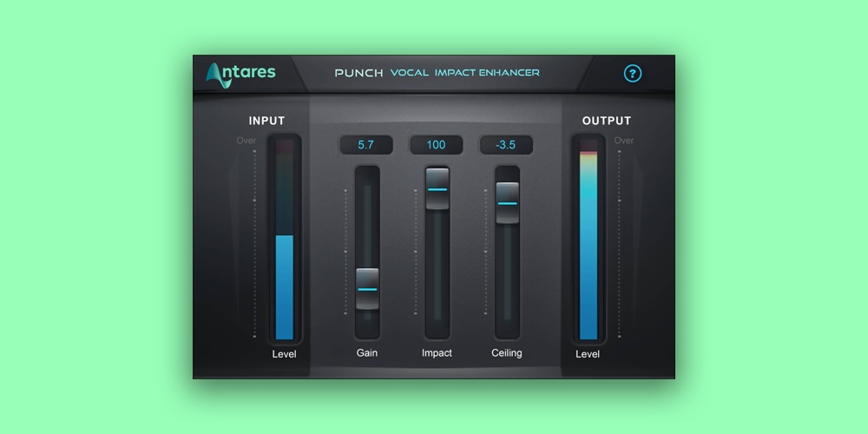Open the help question mark icon
The image size is (868, 434).
tap(632, 73)
